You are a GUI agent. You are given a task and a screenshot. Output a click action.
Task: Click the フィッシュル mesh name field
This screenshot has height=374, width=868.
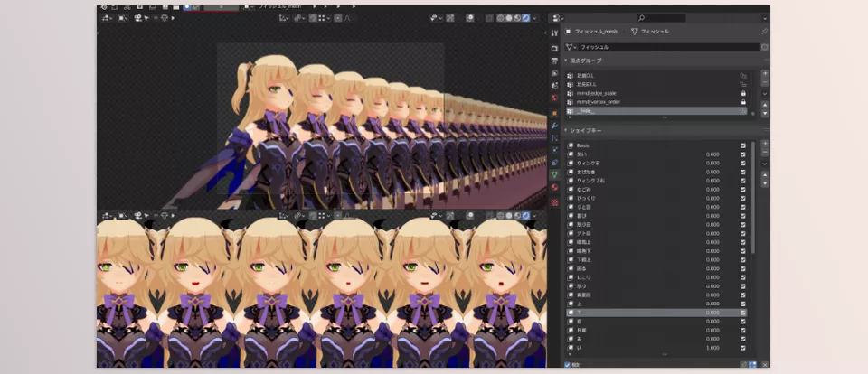pos(669,48)
